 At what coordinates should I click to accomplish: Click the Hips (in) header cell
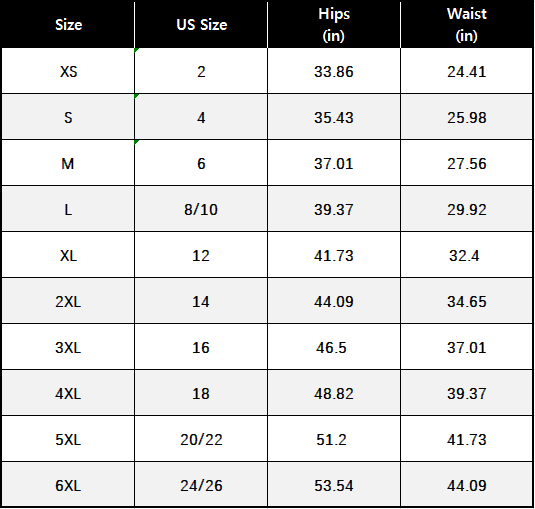tap(334, 25)
